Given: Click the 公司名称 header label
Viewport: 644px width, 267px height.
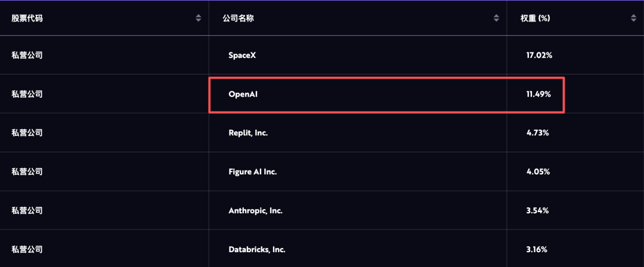Looking at the screenshot, I should [238, 18].
